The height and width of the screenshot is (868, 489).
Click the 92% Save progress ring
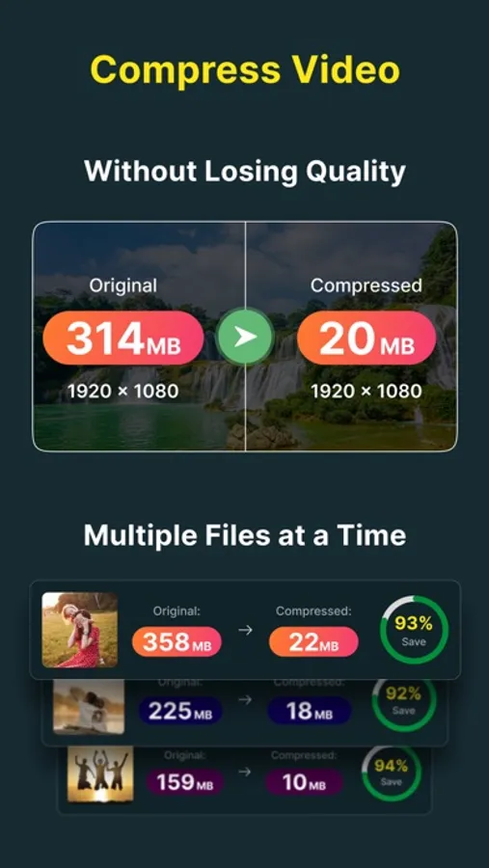[404, 701]
